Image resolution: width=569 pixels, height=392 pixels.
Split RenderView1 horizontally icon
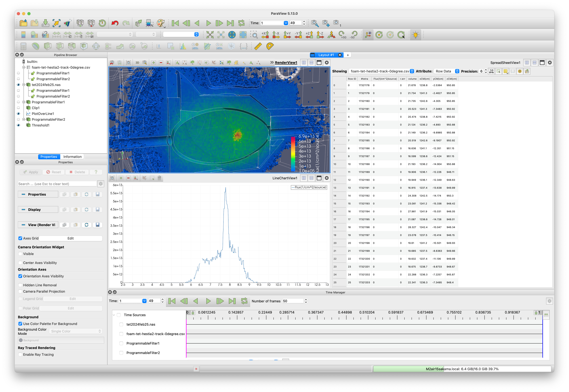304,63
